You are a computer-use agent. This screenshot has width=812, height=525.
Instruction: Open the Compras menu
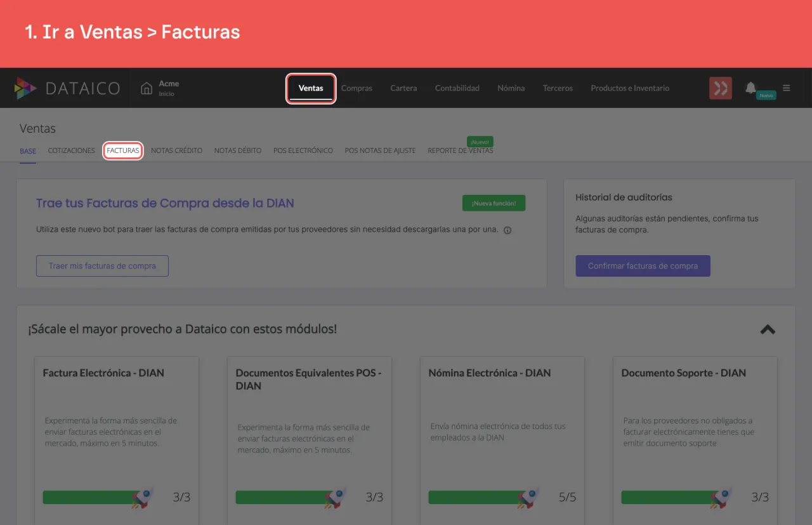tap(357, 88)
